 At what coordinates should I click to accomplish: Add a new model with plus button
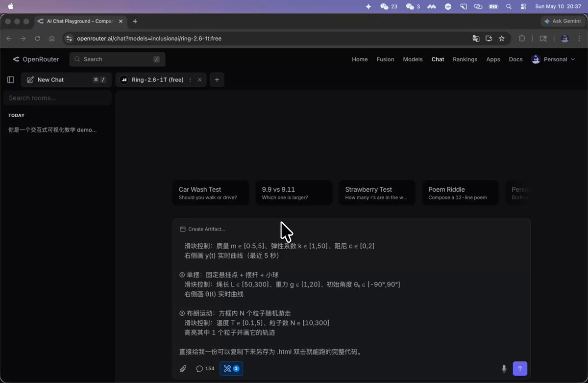[217, 79]
